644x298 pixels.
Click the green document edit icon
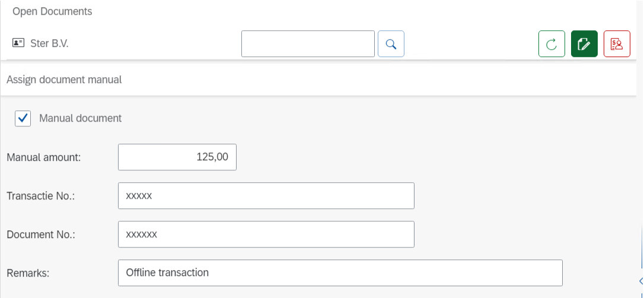click(x=584, y=44)
